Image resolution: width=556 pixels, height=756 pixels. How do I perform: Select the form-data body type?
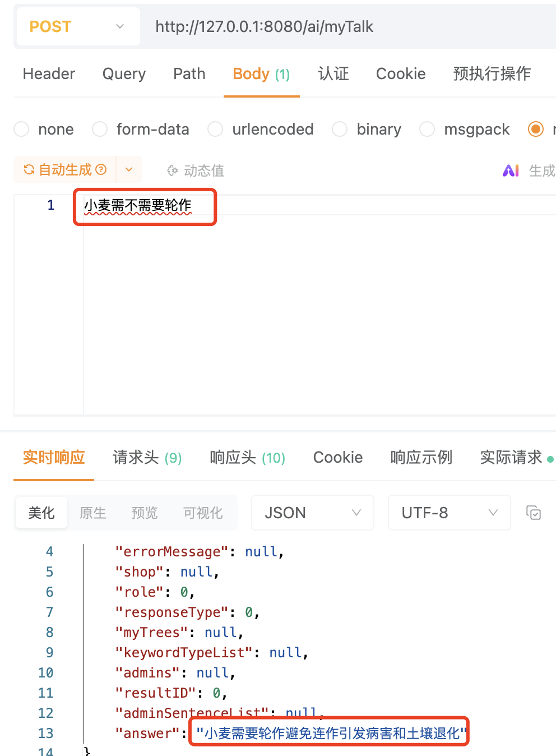99,129
